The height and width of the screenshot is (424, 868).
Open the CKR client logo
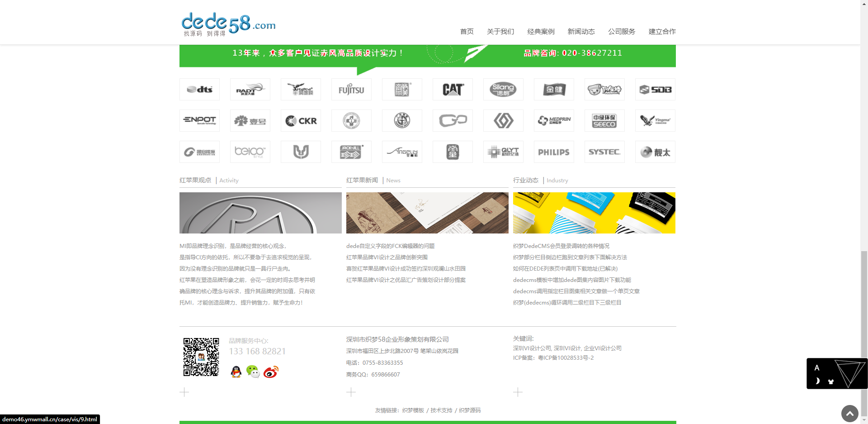pos(301,121)
